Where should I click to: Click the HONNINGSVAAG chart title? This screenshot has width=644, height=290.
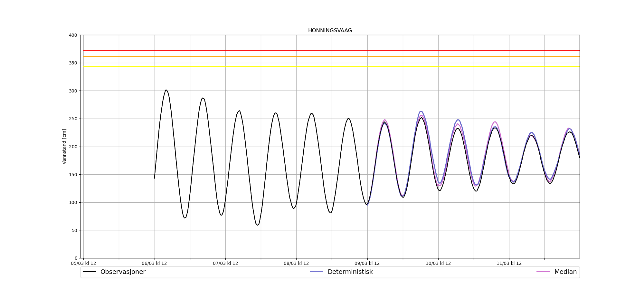[330, 31]
